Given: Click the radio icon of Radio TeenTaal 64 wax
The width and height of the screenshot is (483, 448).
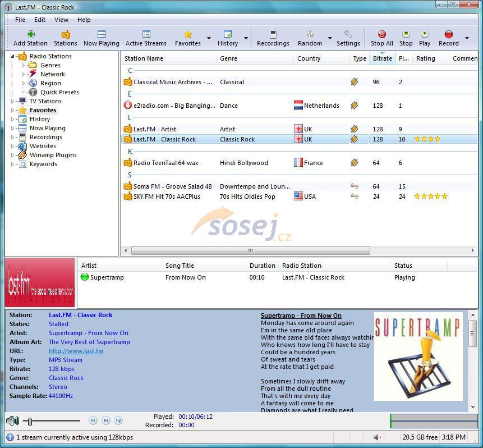Looking at the screenshot, I should click(x=127, y=163).
